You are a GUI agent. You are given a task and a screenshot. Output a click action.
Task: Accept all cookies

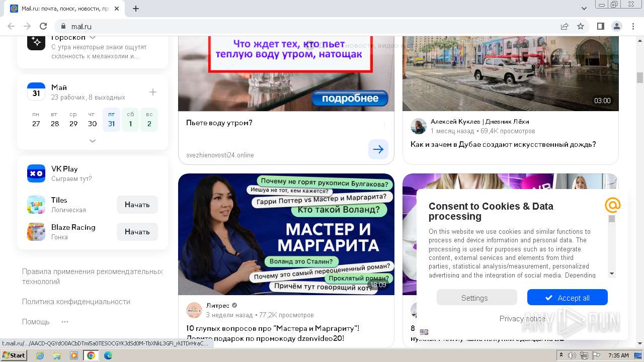coord(568,298)
